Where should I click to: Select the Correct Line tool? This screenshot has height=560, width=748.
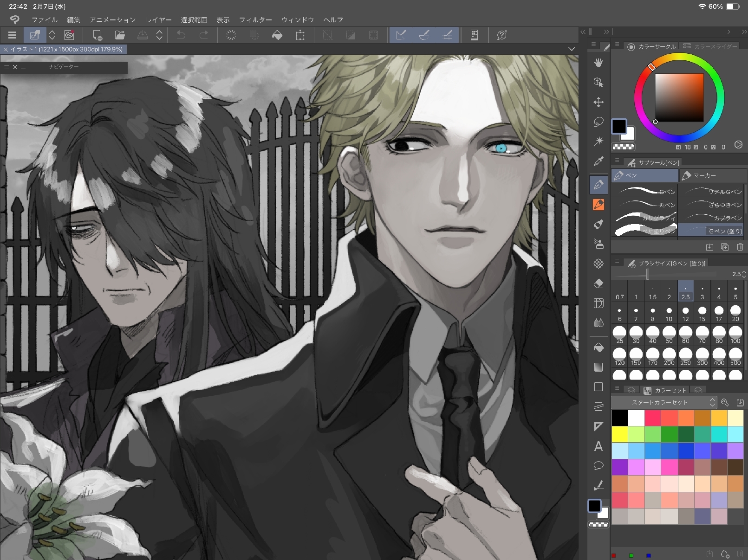click(598, 485)
